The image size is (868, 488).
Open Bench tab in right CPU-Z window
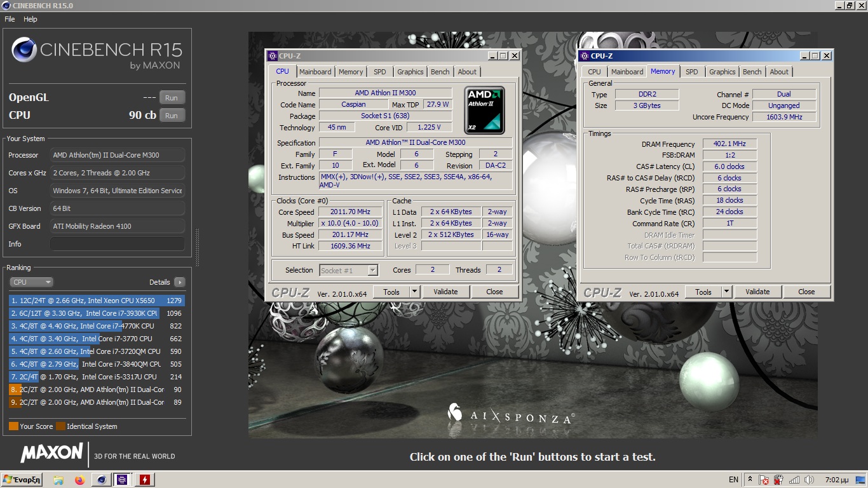coord(752,72)
